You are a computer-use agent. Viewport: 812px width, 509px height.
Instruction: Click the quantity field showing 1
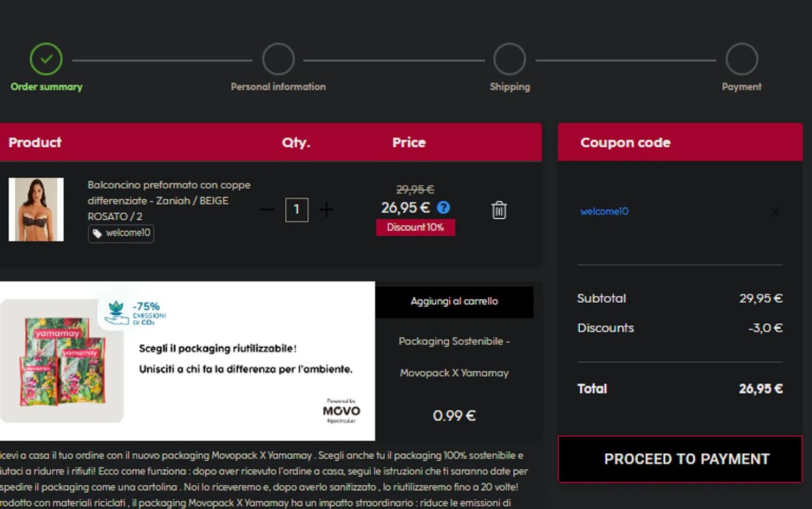pyautogui.click(x=297, y=210)
